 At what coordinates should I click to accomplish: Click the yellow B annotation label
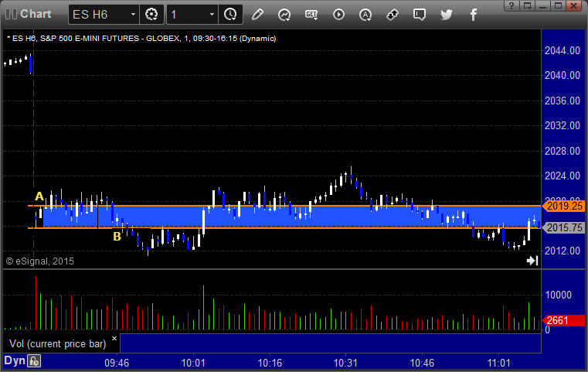click(117, 237)
